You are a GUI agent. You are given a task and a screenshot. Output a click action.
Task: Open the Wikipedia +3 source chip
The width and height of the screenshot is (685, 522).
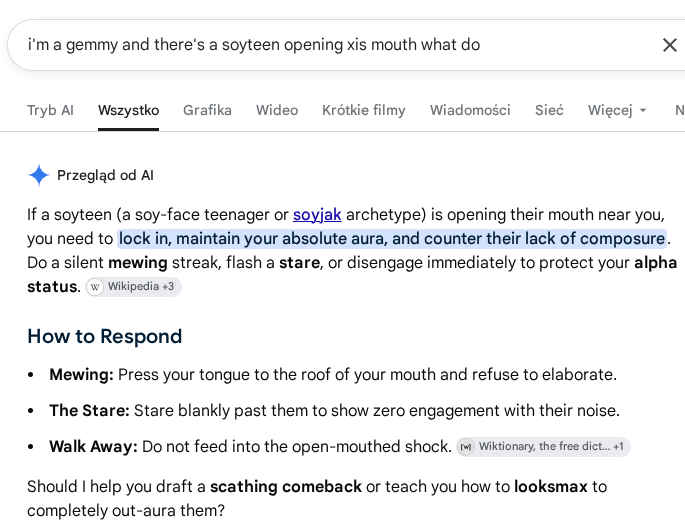pyautogui.click(x=133, y=287)
